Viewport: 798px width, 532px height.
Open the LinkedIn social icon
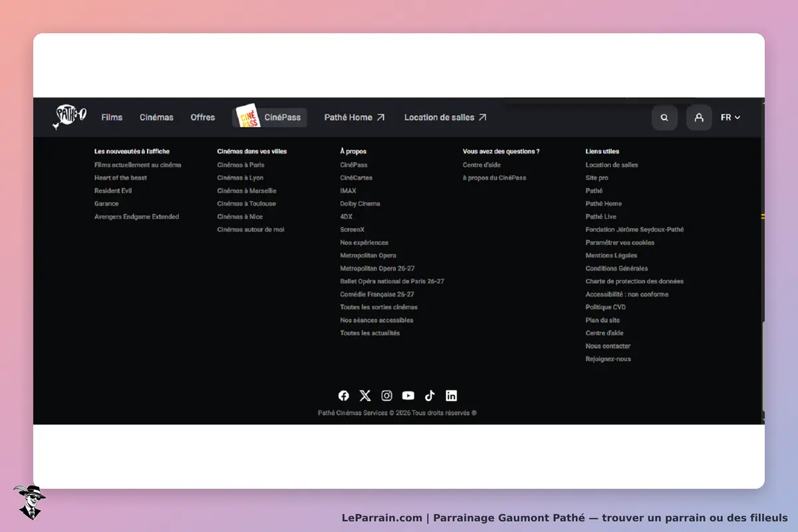(452, 396)
